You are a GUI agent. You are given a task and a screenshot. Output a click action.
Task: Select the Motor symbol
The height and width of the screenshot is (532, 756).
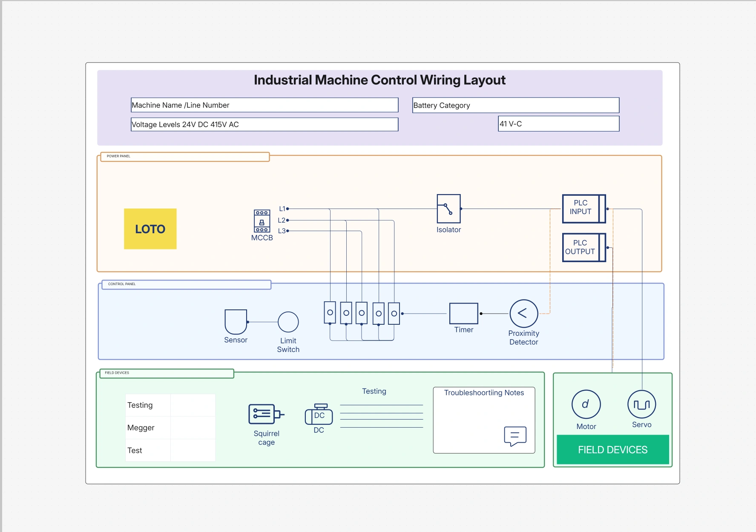click(x=586, y=404)
